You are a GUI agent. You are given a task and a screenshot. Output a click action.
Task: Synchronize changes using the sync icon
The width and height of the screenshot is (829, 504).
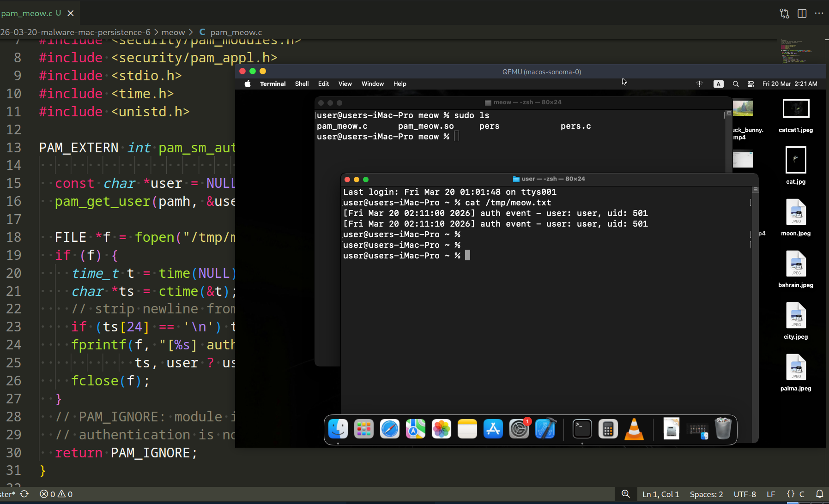click(24, 494)
